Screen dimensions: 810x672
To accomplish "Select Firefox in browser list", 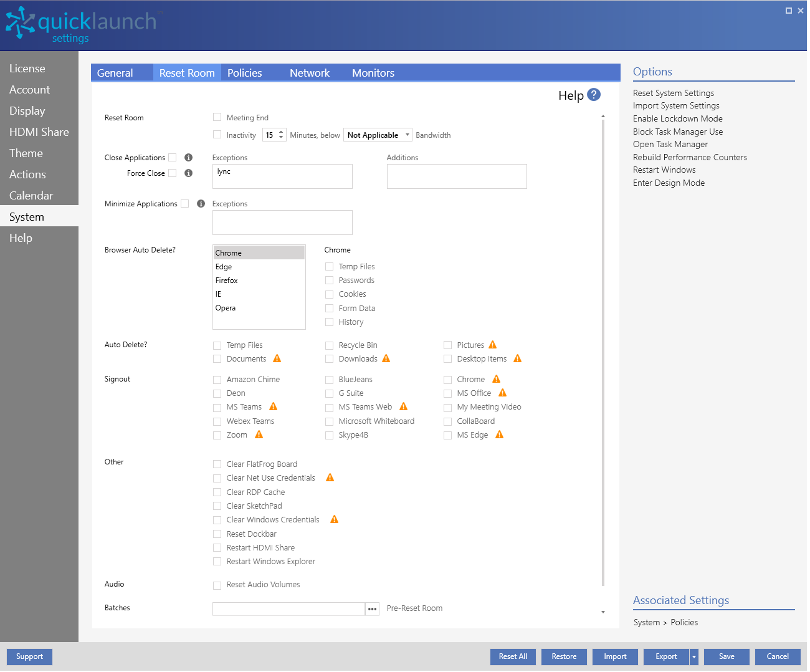I will (x=259, y=281).
